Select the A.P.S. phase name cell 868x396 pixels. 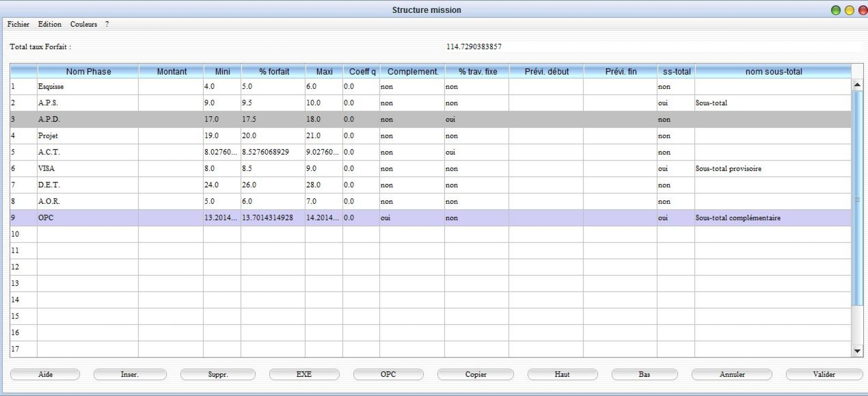[x=88, y=103]
